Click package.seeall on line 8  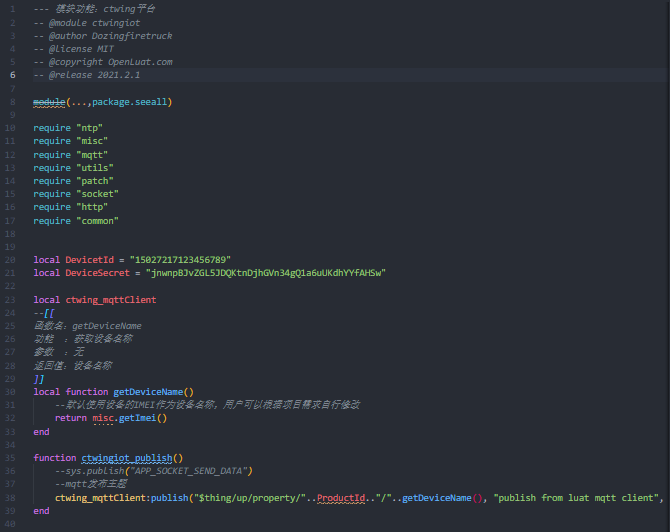tap(129, 102)
